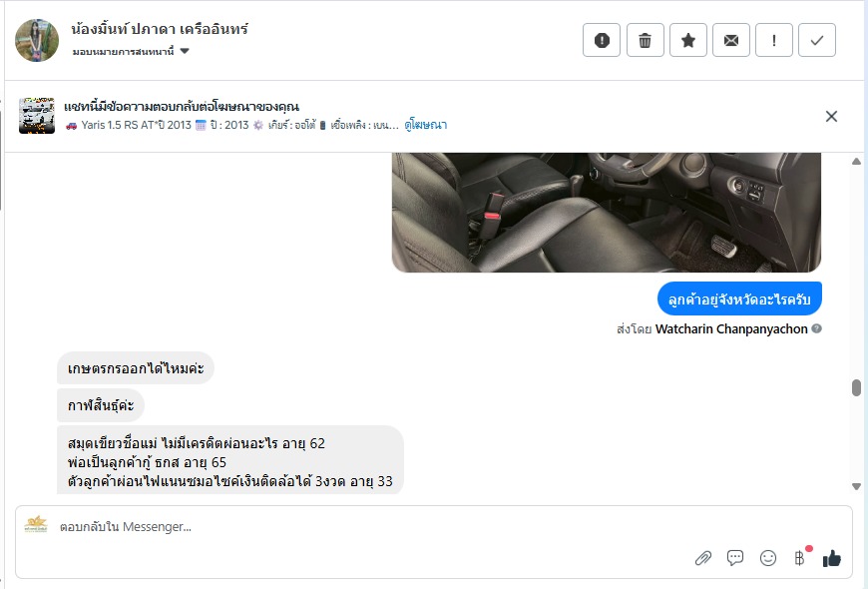Click the chat scroll up arrow
Screen dimensions: 868x589
pos(856,162)
